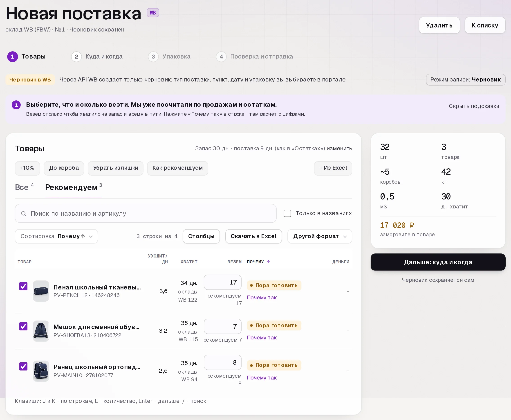511x420 pixels.
Task: Focus the search by name and article field
Action: pyautogui.click(x=146, y=213)
